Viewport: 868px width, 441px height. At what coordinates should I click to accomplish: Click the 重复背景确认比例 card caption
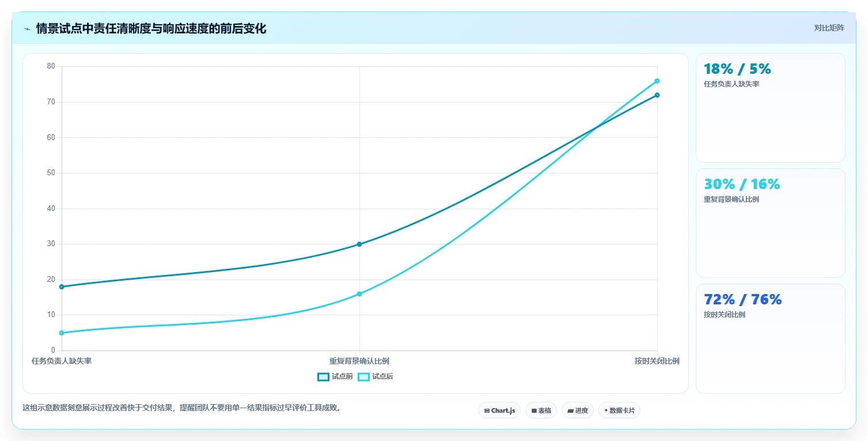click(x=731, y=199)
